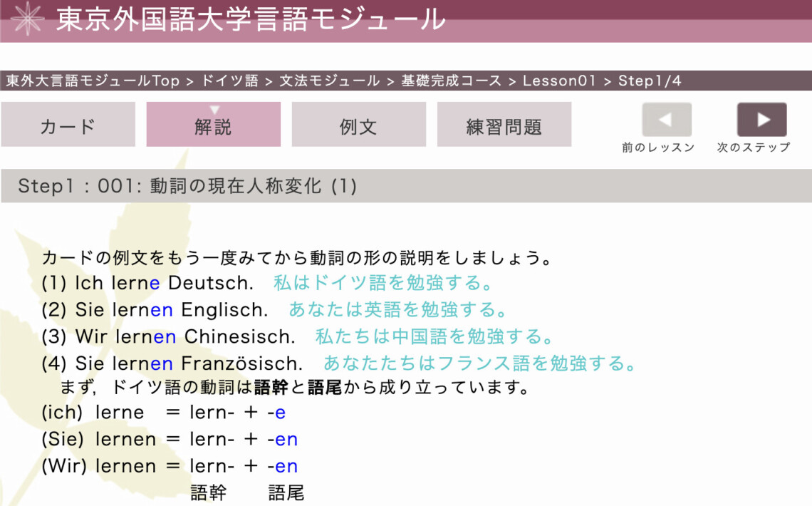Click the Step1 : 001 section heading
812x506 pixels.
187,186
